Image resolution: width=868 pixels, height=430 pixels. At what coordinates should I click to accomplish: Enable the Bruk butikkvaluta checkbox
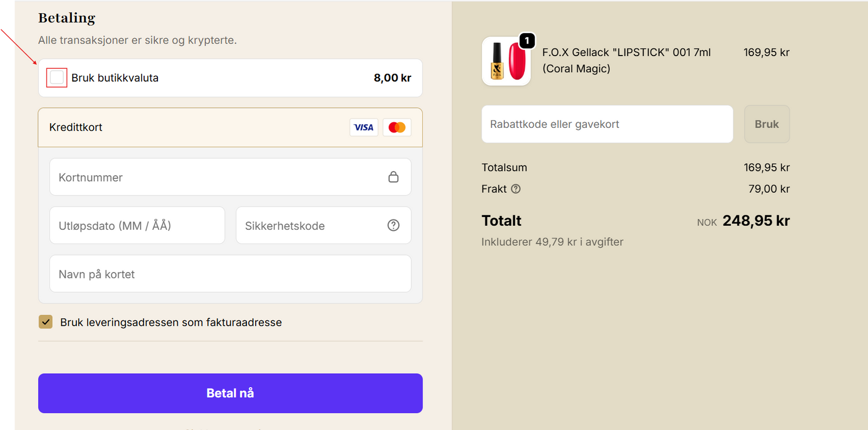click(x=57, y=78)
